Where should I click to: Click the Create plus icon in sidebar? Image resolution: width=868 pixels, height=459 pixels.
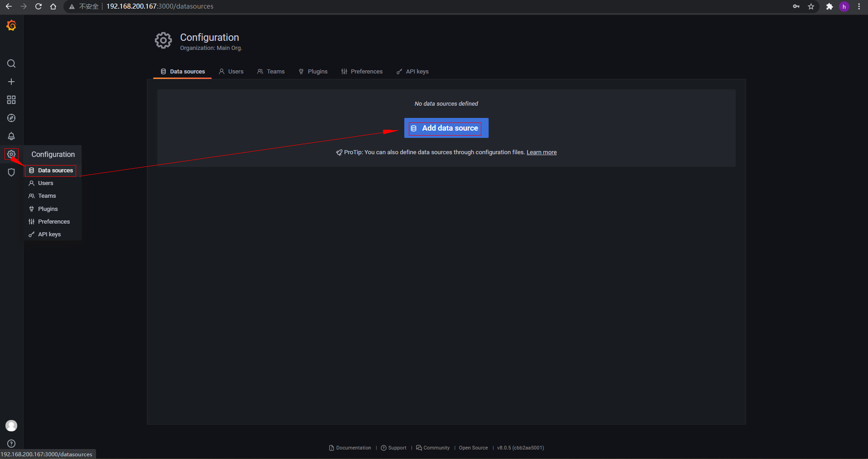pyautogui.click(x=11, y=82)
